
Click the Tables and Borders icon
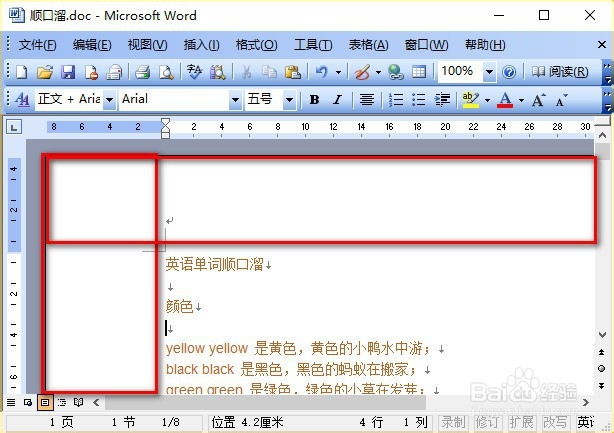pyautogui.click(x=419, y=72)
